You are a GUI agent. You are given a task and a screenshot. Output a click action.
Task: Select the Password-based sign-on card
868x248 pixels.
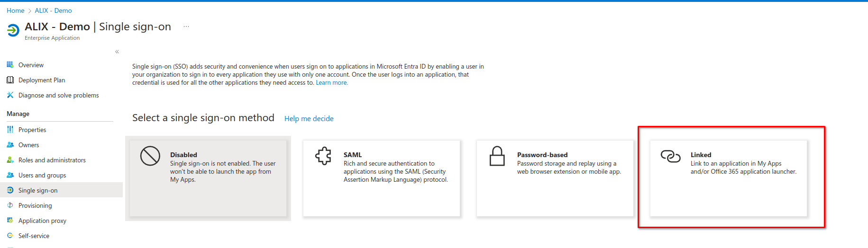pos(555,178)
